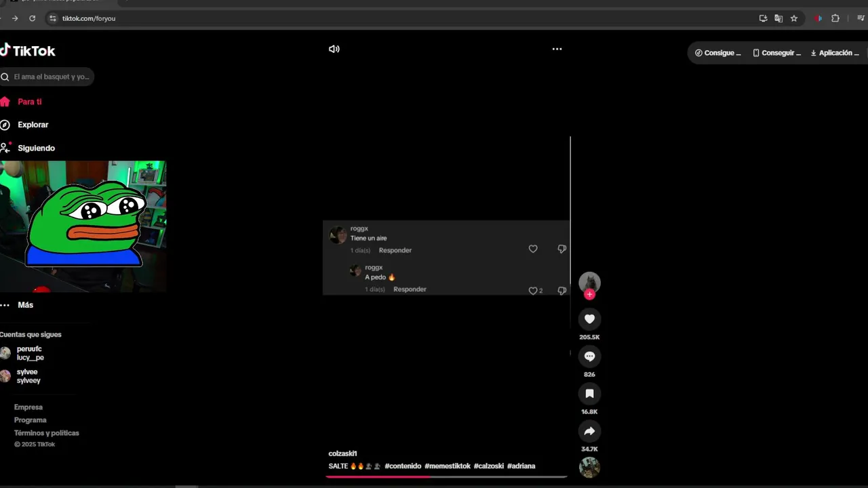
Task: Like the video with the heart icon
Action: 589,319
